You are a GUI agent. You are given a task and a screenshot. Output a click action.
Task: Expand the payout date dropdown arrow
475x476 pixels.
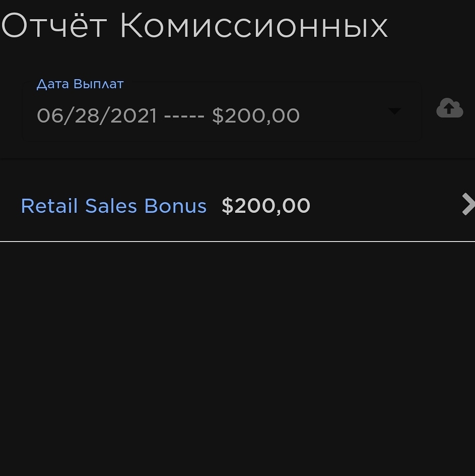tap(394, 111)
